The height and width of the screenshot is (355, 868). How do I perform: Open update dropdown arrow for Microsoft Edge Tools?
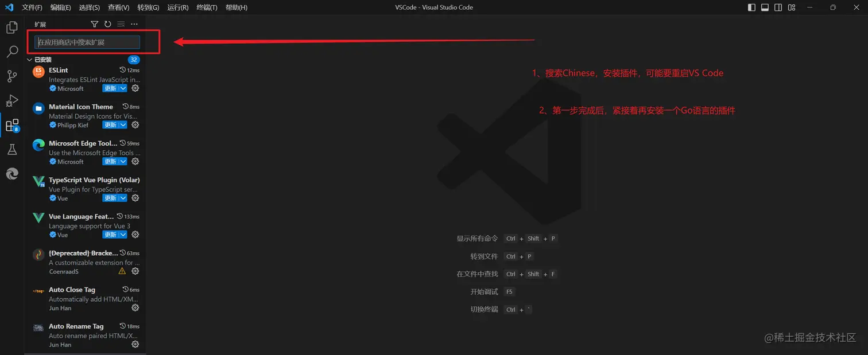[123, 161]
